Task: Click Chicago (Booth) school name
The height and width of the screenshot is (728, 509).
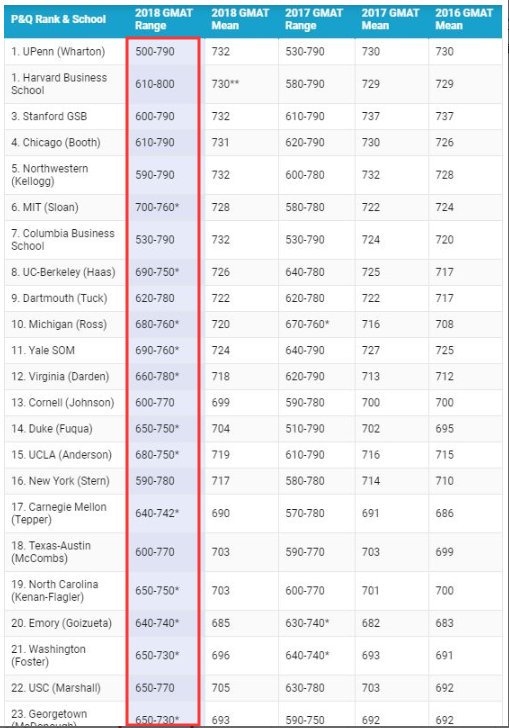Action: point(56,143)
